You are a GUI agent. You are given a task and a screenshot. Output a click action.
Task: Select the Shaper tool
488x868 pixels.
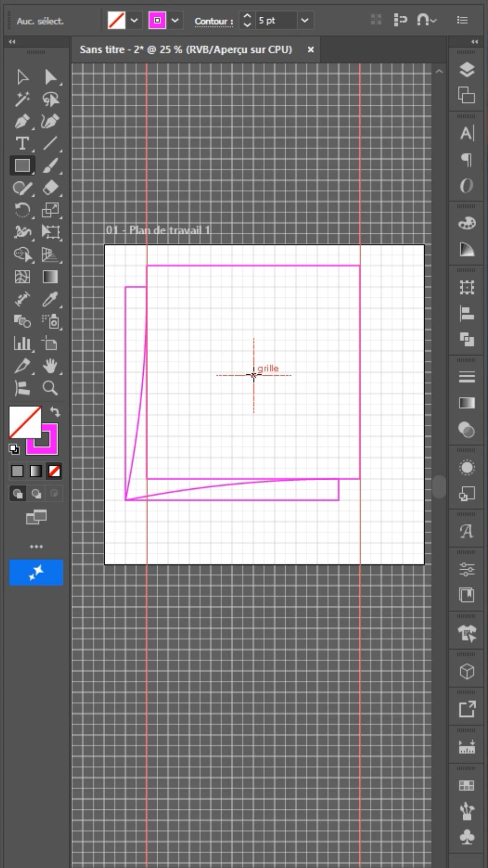[x=23, y=188]
